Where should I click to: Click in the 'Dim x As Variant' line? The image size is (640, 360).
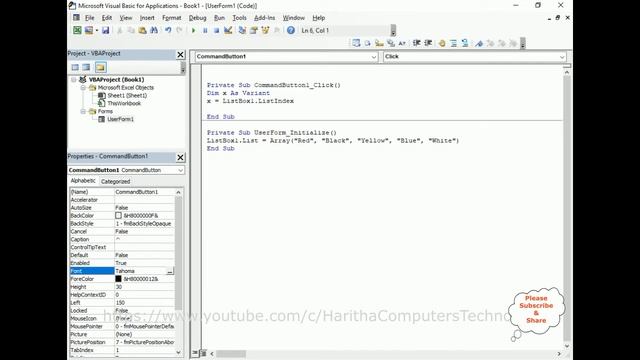point(238,93)
